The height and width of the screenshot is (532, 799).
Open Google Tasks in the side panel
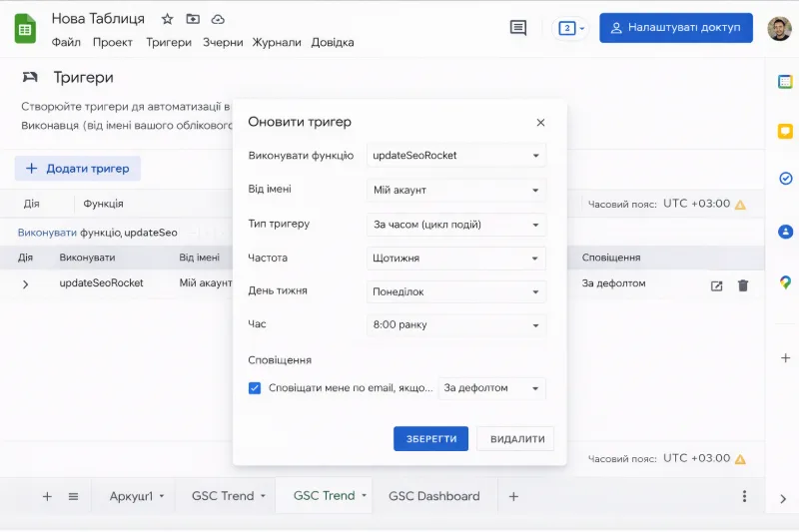pyautogui.click(x=785, y=179)
